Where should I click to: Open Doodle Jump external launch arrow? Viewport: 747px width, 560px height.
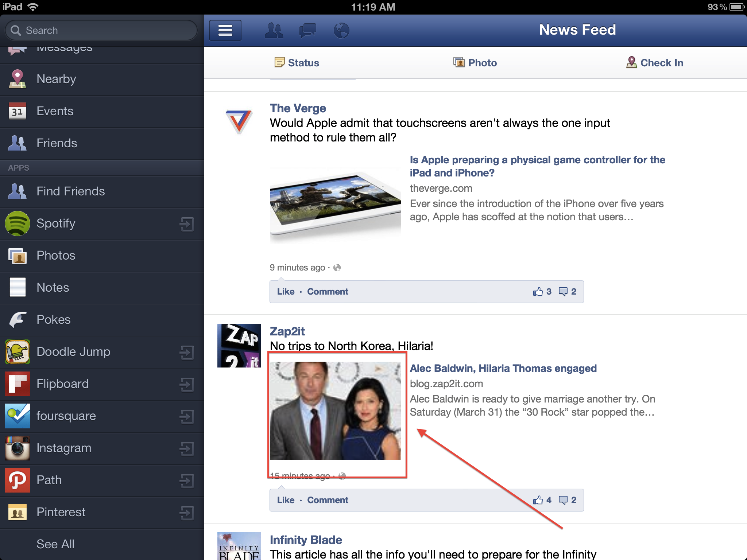(x=187, y=352)
